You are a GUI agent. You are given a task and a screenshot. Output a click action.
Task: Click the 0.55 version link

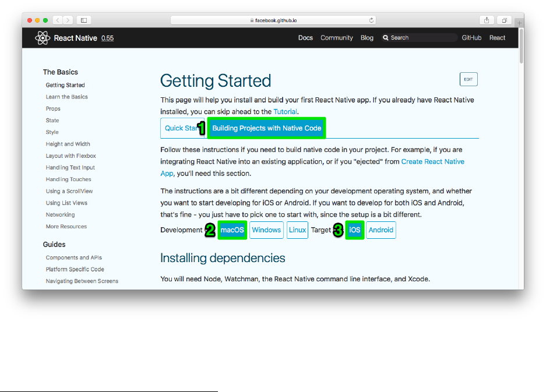pos(108,38)
